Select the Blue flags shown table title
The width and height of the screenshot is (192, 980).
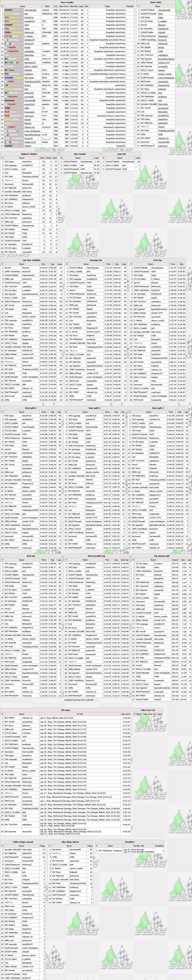pyautogui.click(x=70, y=842)
